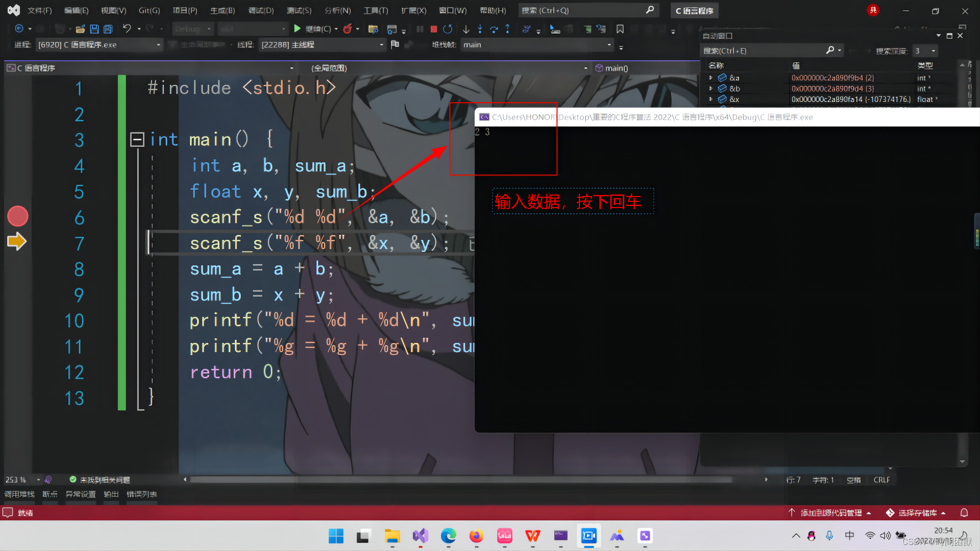
Task: Open the process dropdown for 语言程序.exe
Action: 158,45
